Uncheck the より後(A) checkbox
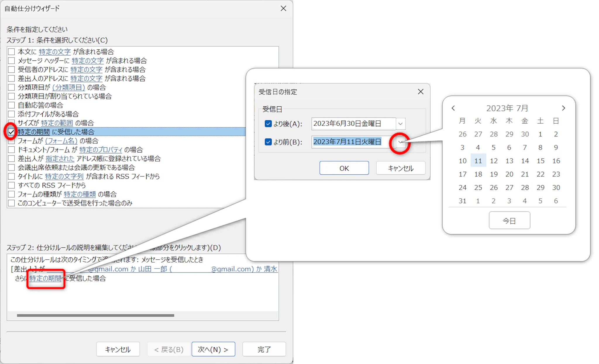599x364 pixels. 268,124
